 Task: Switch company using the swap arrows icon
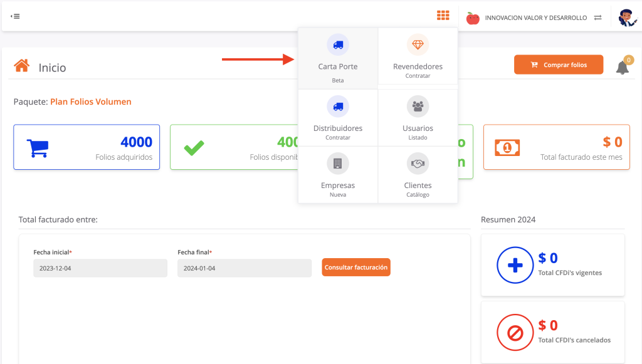pos(597,18)
